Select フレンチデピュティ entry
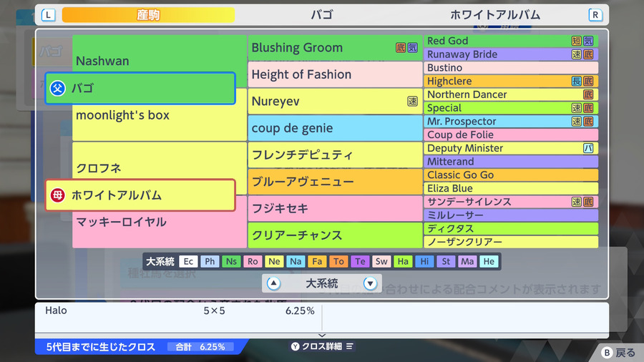 click(335, 155)
